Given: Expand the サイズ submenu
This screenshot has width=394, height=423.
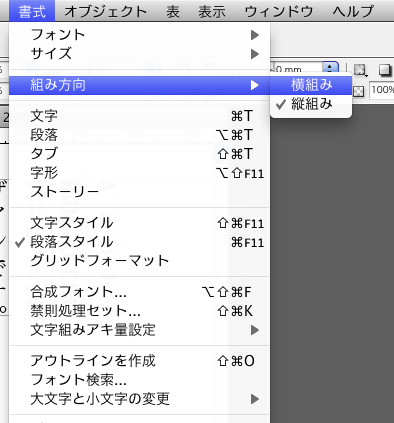Looking at the screenshot, I should (x=139, y=54).
